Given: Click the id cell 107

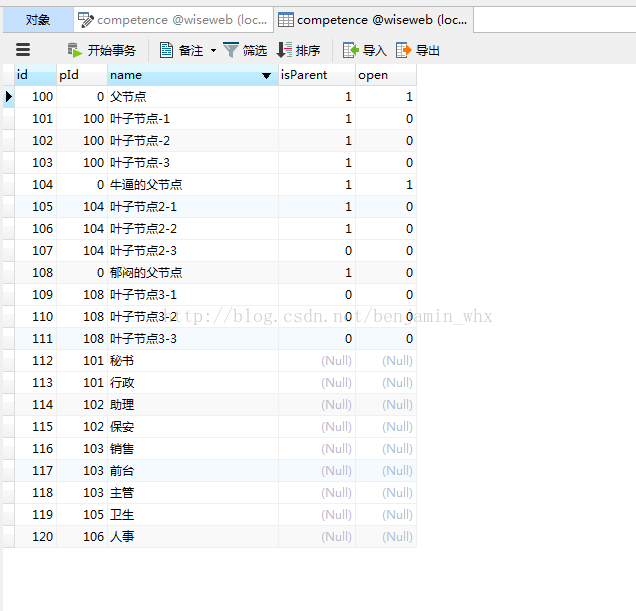Looking at the screenshot, I should [35, 251].
